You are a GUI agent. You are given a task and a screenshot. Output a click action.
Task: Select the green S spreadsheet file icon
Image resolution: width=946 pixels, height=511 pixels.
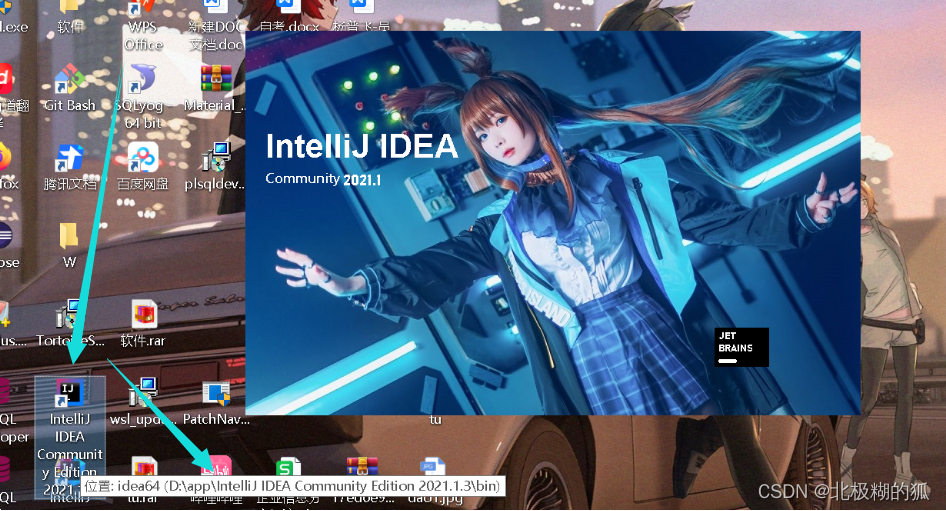tap(287, 468)
